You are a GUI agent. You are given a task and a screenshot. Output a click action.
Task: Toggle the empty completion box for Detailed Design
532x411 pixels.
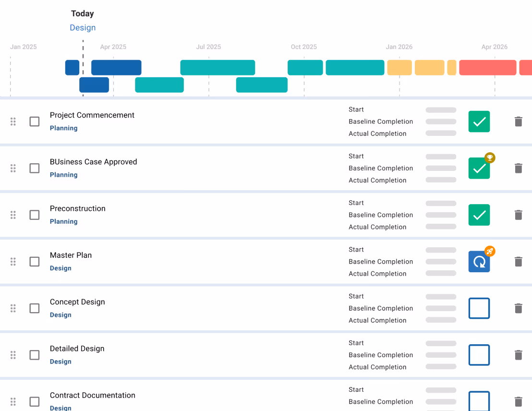(x=479, y=355)
